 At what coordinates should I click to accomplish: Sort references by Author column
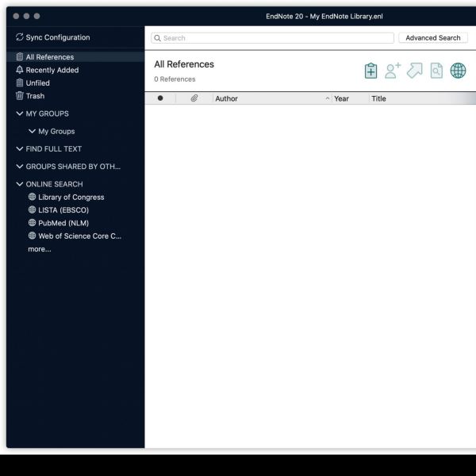(x=226, y=98)
